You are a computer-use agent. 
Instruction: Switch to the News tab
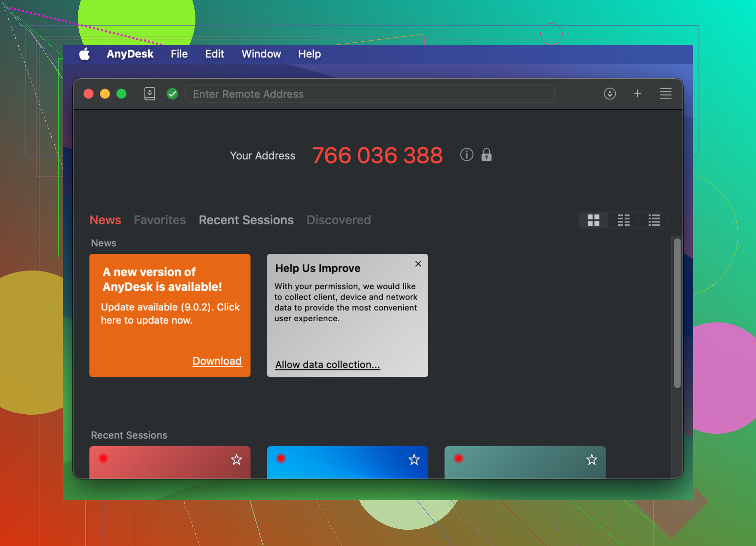click(105, 220)
